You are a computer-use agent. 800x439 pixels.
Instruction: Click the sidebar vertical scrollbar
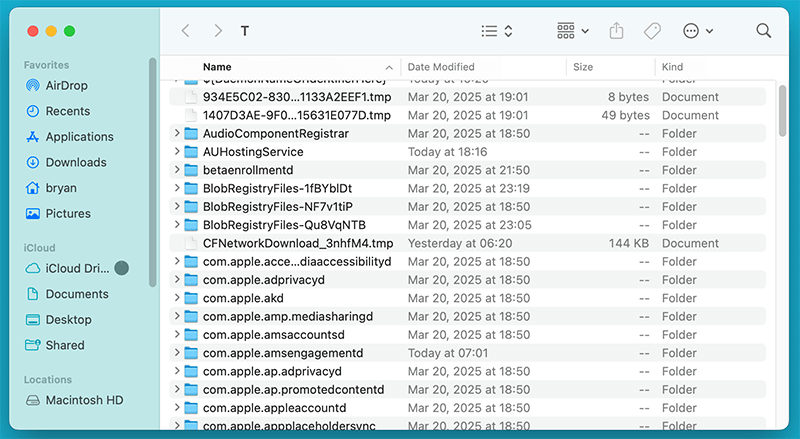pos(152,173)
